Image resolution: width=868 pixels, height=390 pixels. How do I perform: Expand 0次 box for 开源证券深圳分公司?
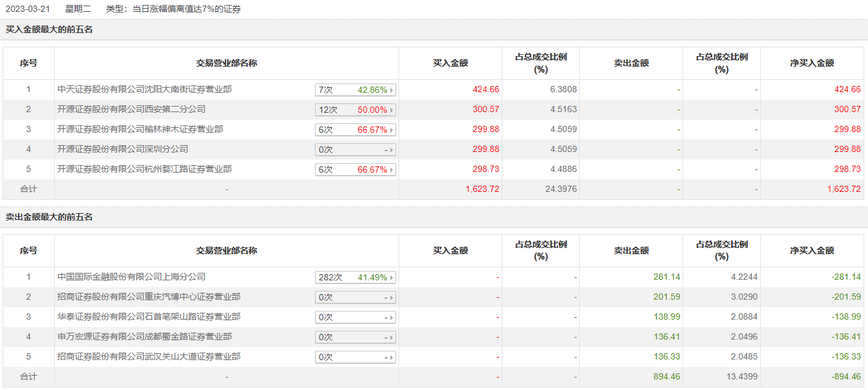[x=356, y=150]
